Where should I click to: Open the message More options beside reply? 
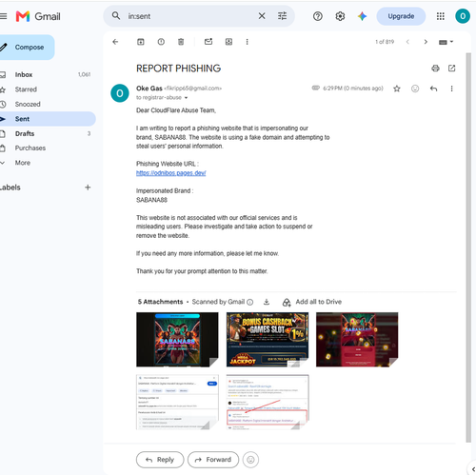[x=451, y=89]
